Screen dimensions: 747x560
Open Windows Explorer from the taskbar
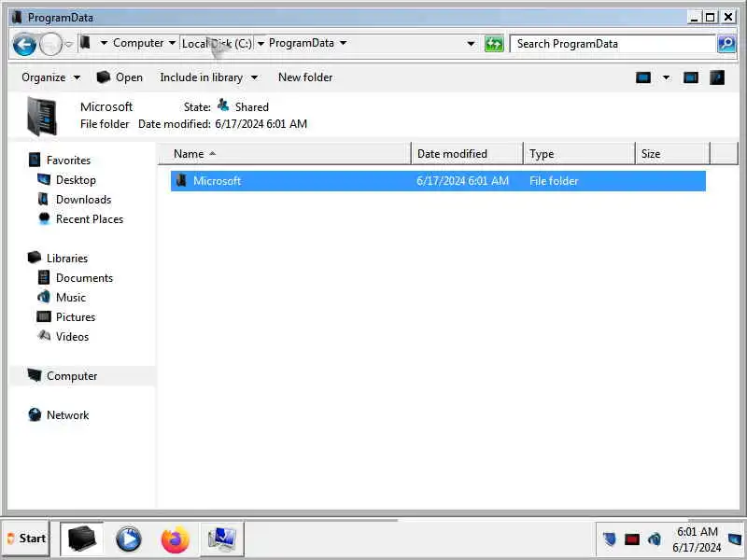[x=82, y=539]
